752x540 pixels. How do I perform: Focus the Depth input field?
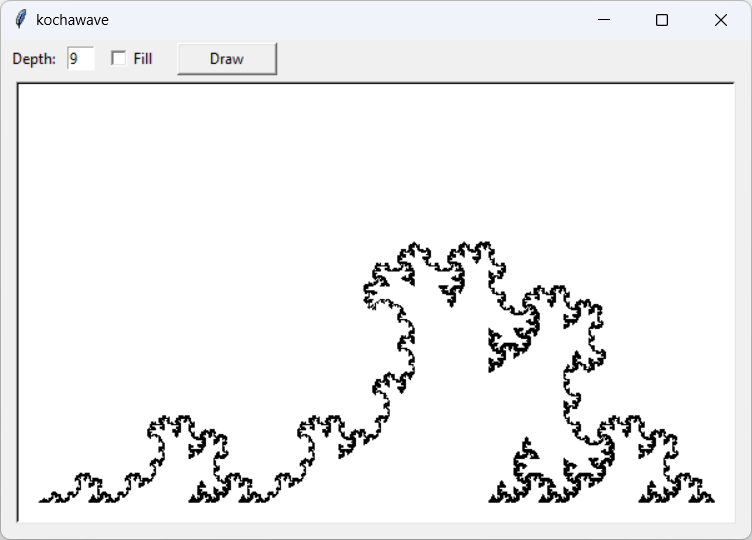pyautogui.click(x=80, y=59)
